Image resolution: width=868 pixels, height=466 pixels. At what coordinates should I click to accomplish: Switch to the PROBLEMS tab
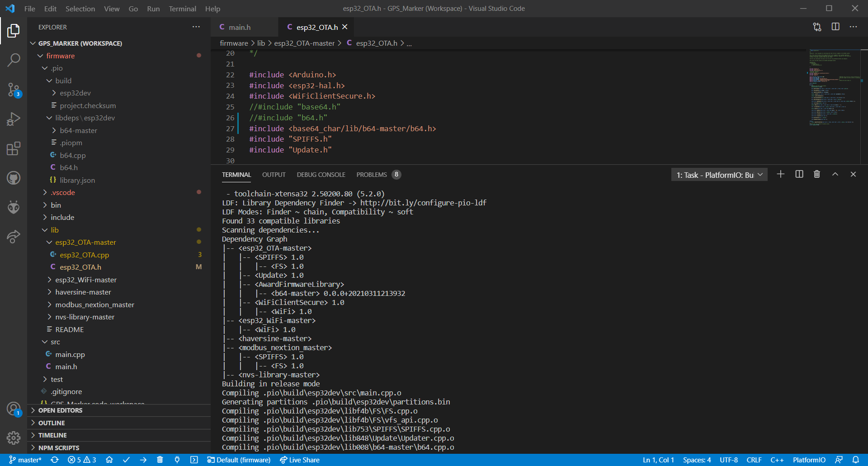(371, 175)
